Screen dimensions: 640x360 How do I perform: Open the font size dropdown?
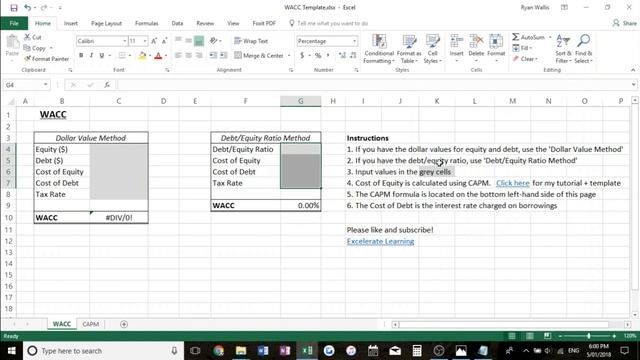[x=145, y=41]
